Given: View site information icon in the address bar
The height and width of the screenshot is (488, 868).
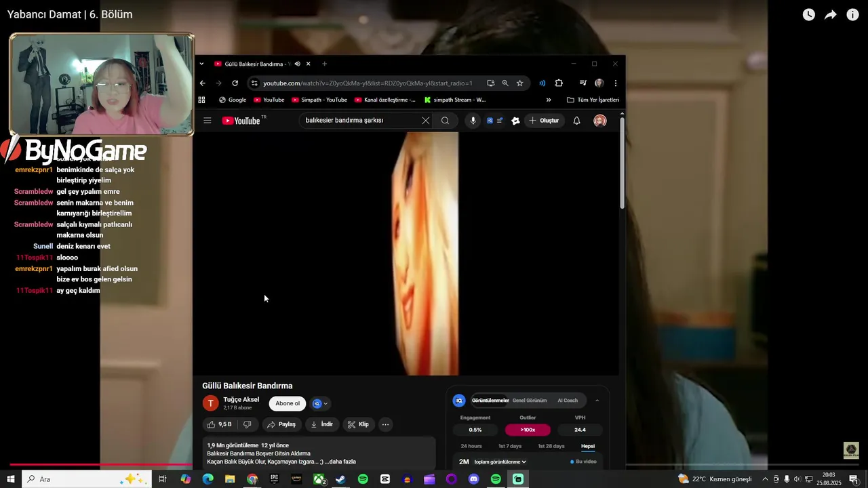Looking at the screenshot, I should click(254, 83).
